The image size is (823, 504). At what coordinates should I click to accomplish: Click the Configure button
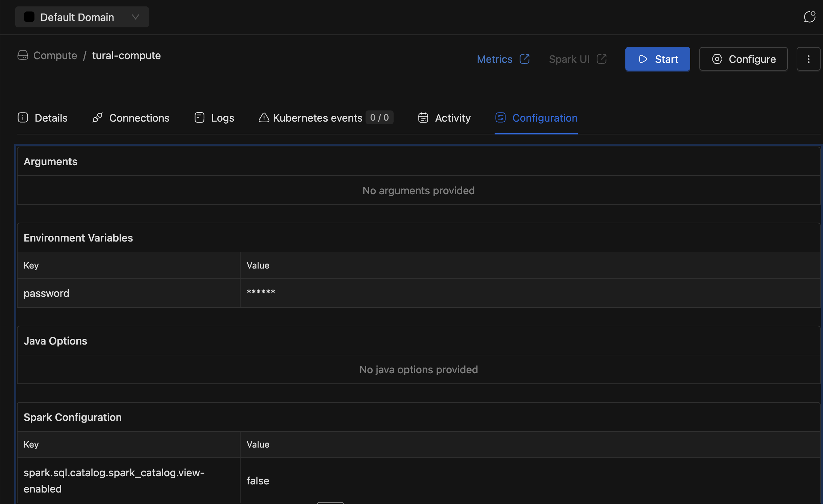click(743, 59)
